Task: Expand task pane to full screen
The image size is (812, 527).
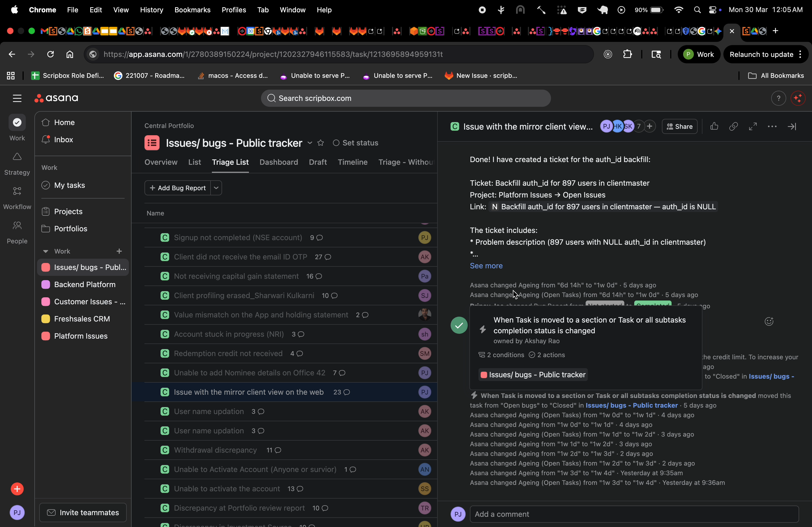Action: click(753, 126)
